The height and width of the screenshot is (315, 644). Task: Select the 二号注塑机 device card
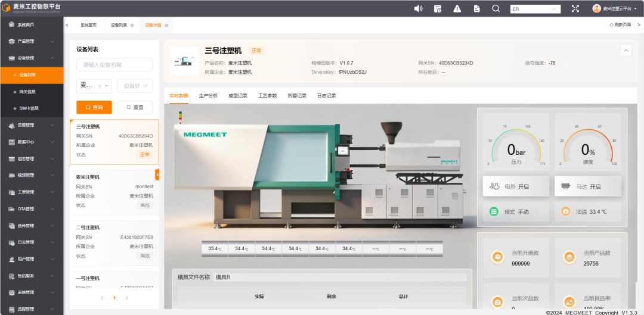tap(114, 243)
